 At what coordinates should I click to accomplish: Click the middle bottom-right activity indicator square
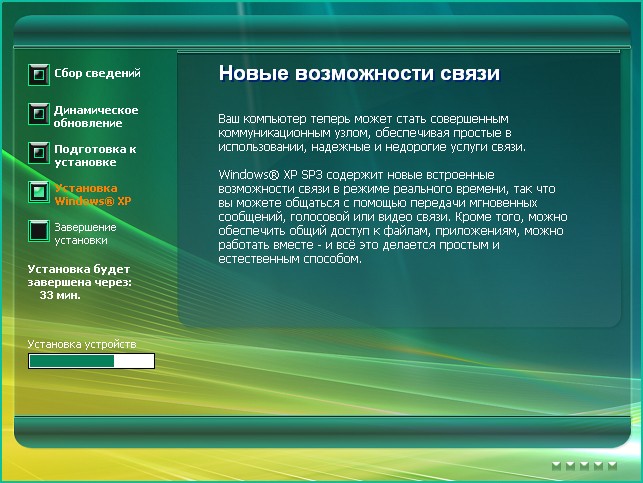[x=585, y=466]
